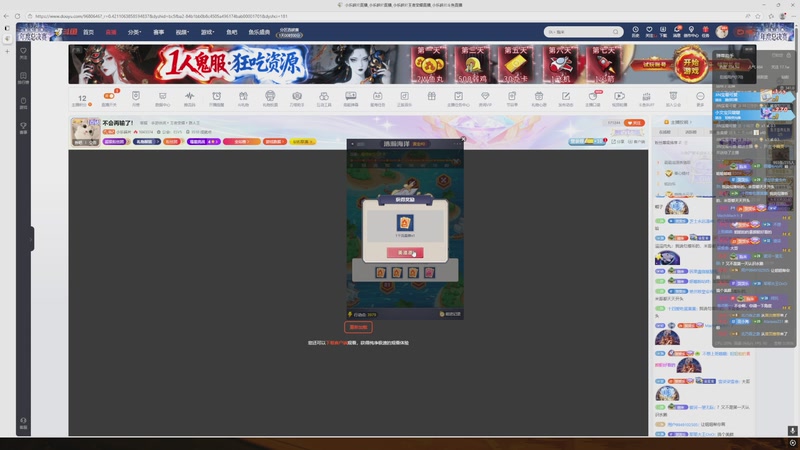The image size is (800, 450).
Task: Click the 试玩账号 banner button
Action: (x=653, y=65)
